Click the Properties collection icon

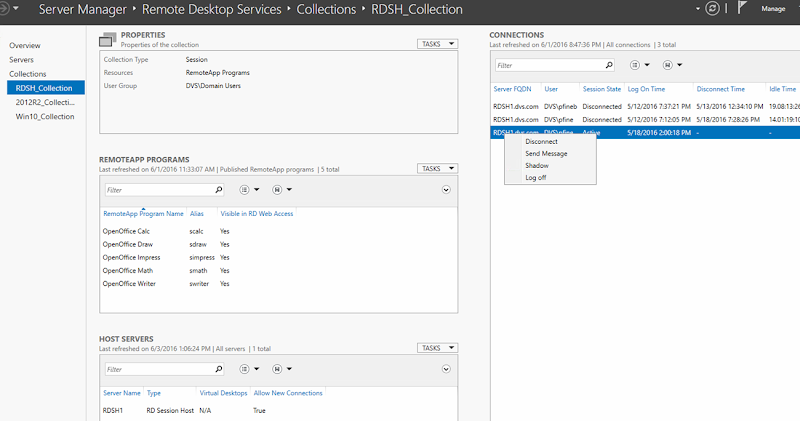click(x=108, y=40)
